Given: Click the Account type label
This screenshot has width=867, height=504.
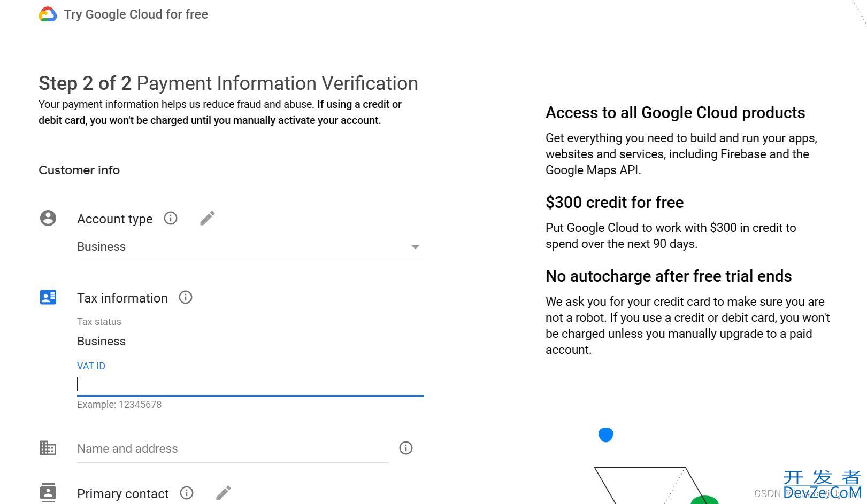Looking at the screenshot, I should (x=115, y=219).
